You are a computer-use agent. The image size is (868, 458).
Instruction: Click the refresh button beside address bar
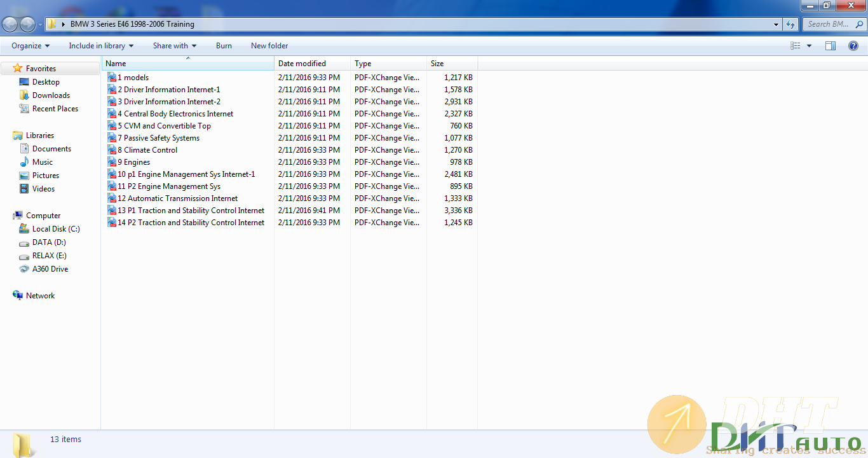click(x=790, y=24)
